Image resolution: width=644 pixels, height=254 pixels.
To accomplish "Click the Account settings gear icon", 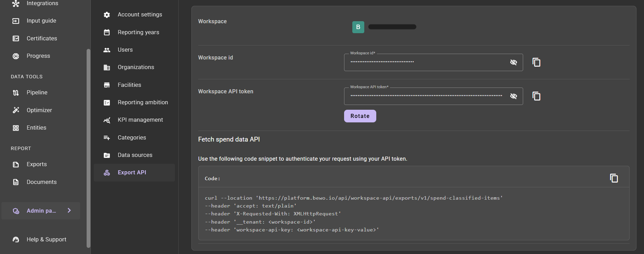I will (107, 15).
